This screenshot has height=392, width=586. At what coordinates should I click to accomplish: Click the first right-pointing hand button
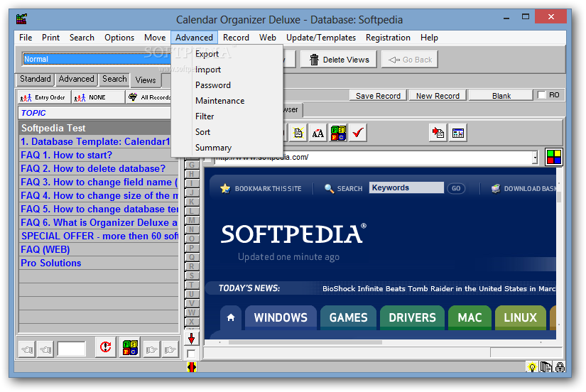[151, 350]
